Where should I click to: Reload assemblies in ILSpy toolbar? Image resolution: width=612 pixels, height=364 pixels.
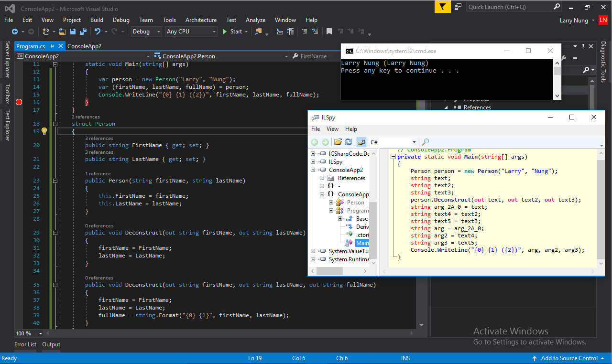coord(349,142)
